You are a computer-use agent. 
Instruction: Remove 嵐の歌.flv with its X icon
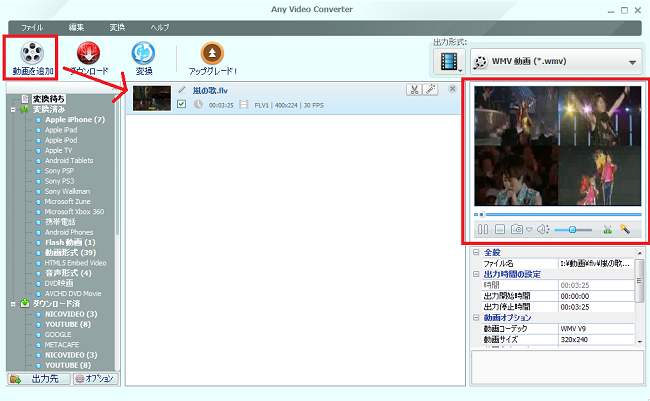pos(452,89)
